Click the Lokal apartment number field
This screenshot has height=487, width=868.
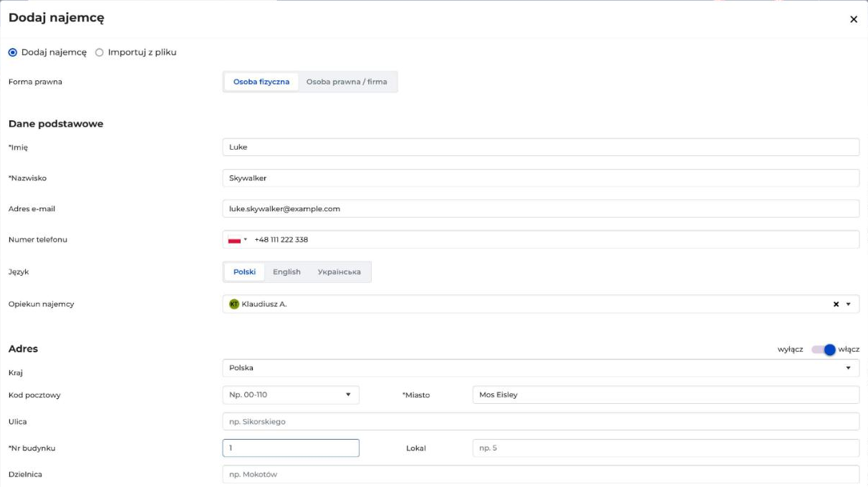click(666, 448)
